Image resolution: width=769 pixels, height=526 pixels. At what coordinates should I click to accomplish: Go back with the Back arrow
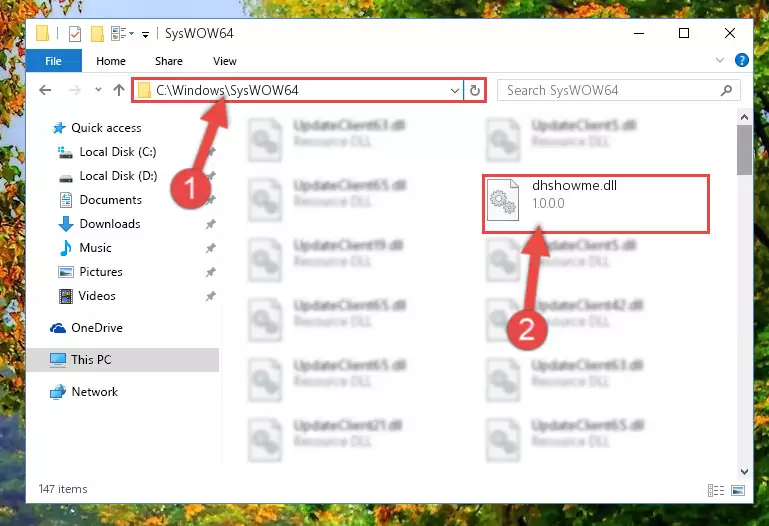pos(45,90)
